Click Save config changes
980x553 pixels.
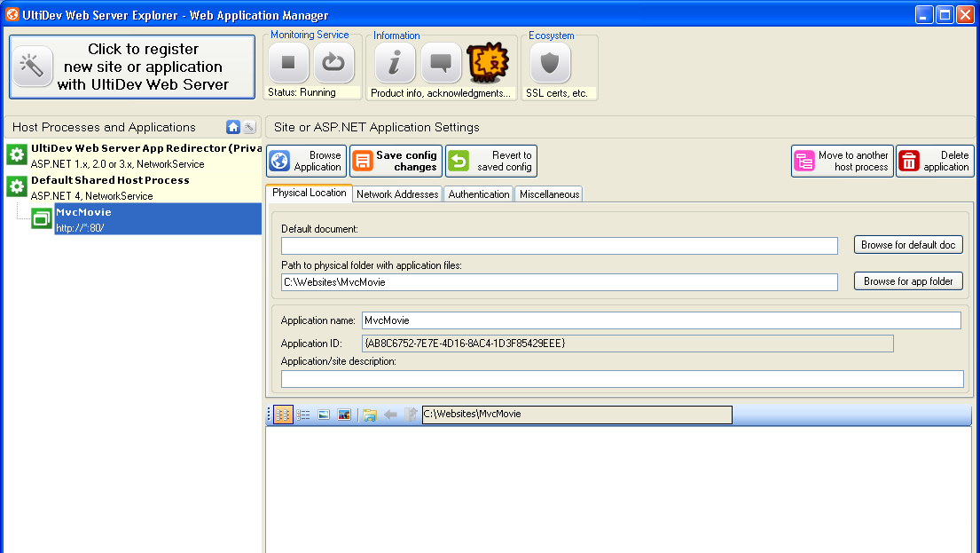tap(396, 161)
